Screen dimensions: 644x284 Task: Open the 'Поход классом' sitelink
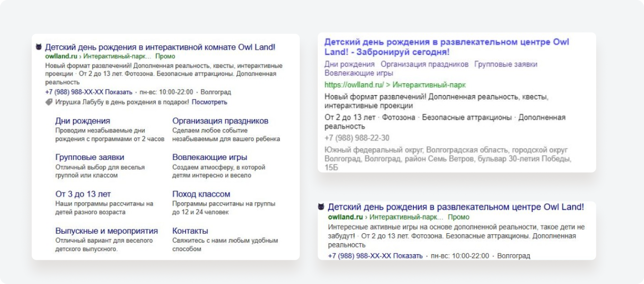(x=201, y=194)
